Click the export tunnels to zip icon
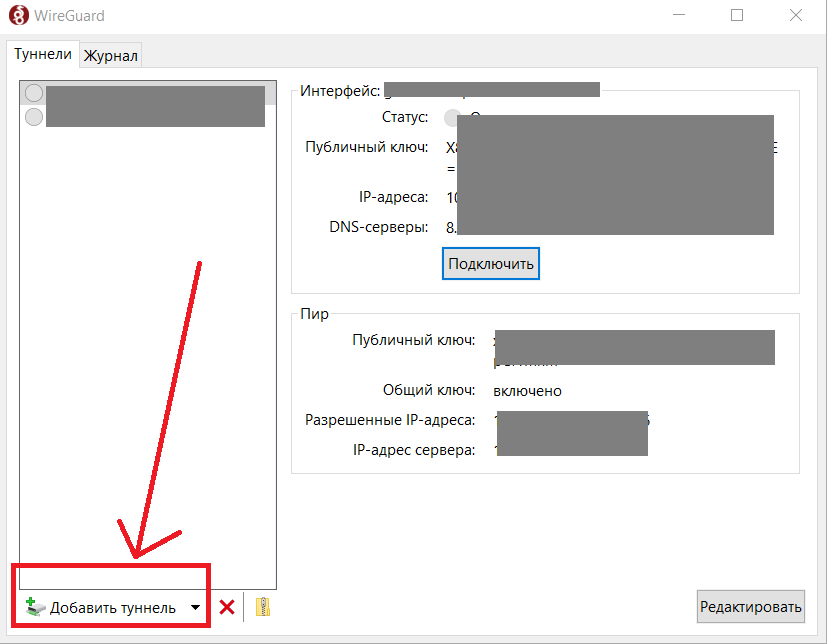Image resolution: width=827 pixels, height=644 pixels. pyautogui.click(x=263, y=607)
